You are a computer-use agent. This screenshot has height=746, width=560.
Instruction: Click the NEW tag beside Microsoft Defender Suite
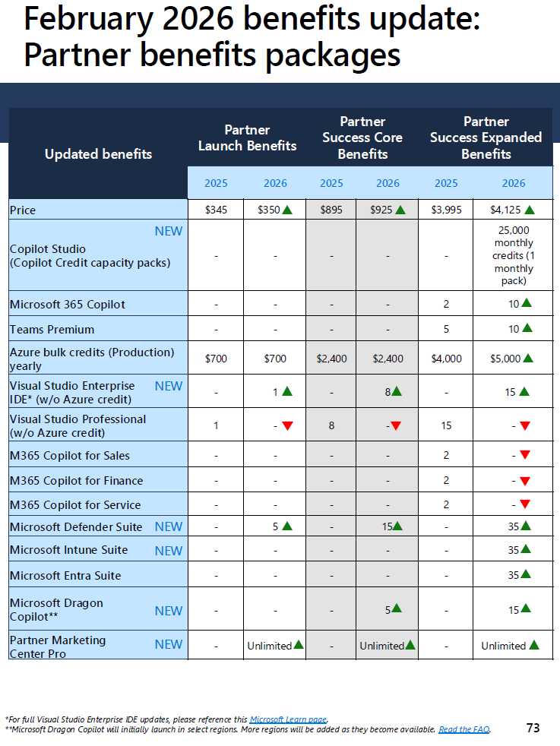click(169, 526)
